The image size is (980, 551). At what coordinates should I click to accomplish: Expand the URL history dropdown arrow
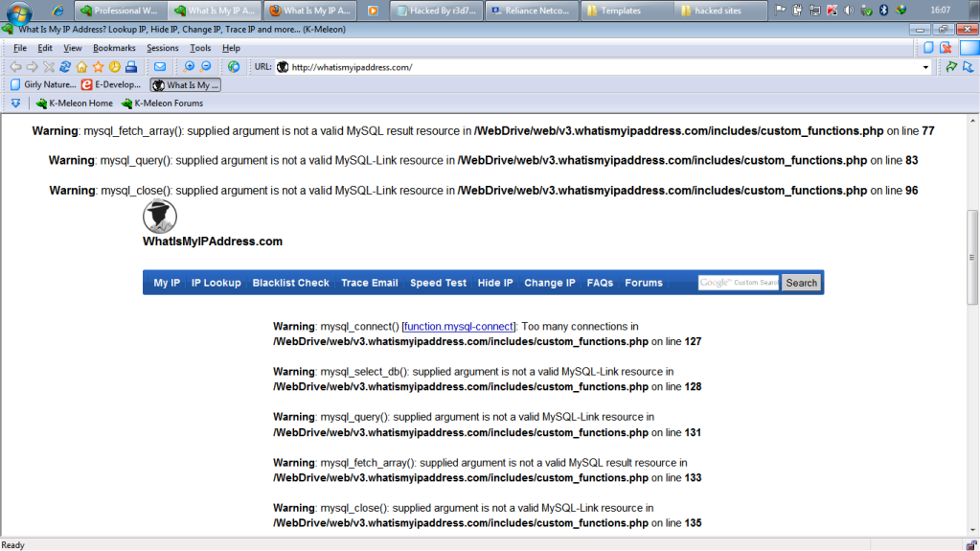click(925, 67)
